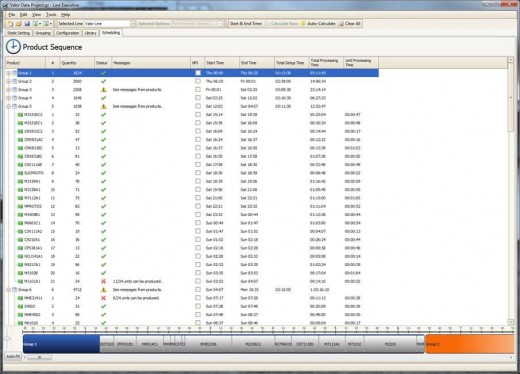520x374 pixels.
Task: Open the Static Setting tab
Action: 19,33
